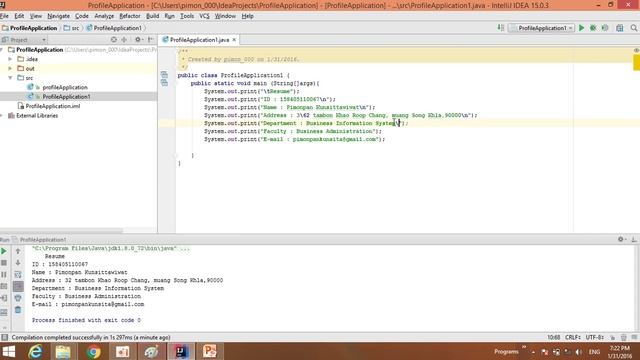This screenshot has height=360, width=640.
Task: Pause output in Run panel
Action: [4, 275]
